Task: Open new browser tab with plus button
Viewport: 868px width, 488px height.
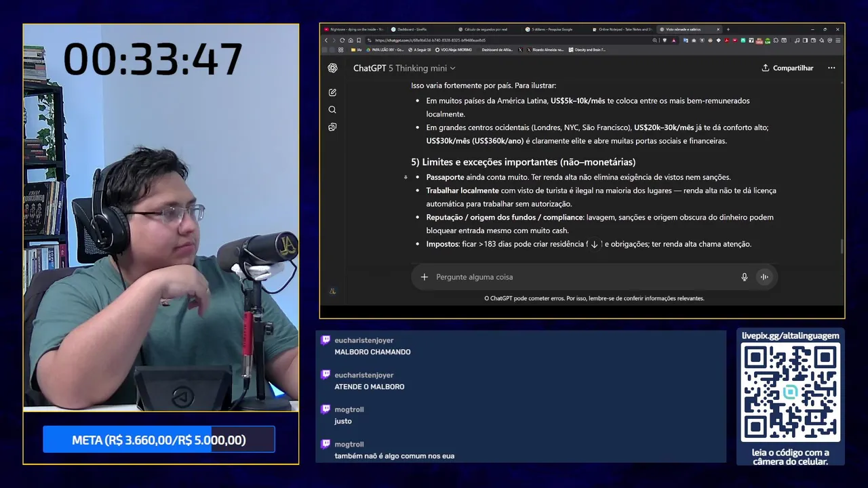Action: (x=728, y=29)
